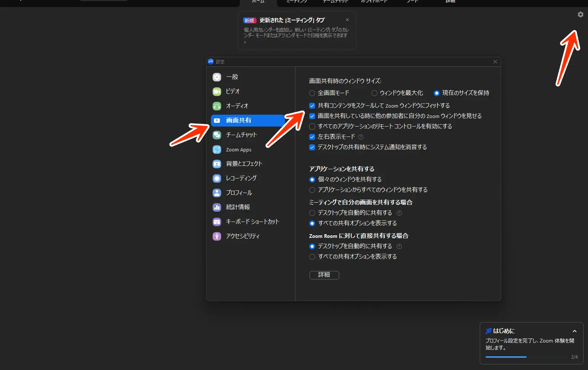The width and height of the screenshot is (588, 370).
Task: Select すべての共有オプションを表示する under Zoom Room section
Action: (312, 257)
